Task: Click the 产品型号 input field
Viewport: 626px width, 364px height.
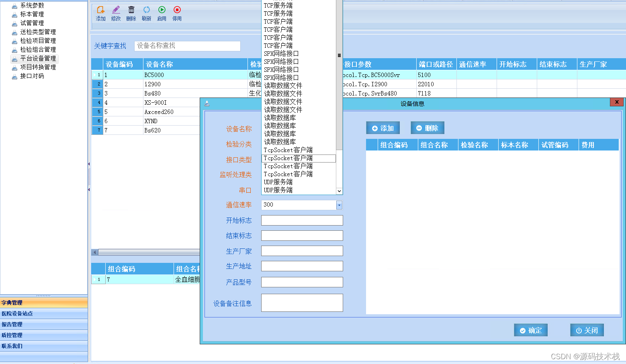Action: tap(302, 282)
